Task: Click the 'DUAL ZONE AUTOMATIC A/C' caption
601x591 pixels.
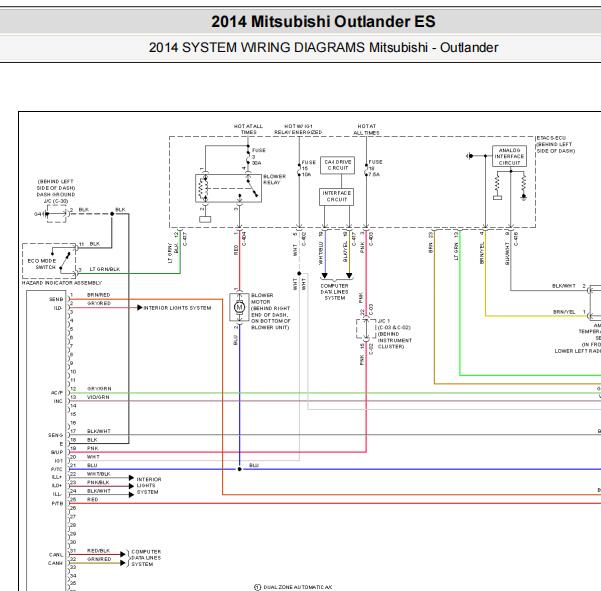Action: (298, 587)
